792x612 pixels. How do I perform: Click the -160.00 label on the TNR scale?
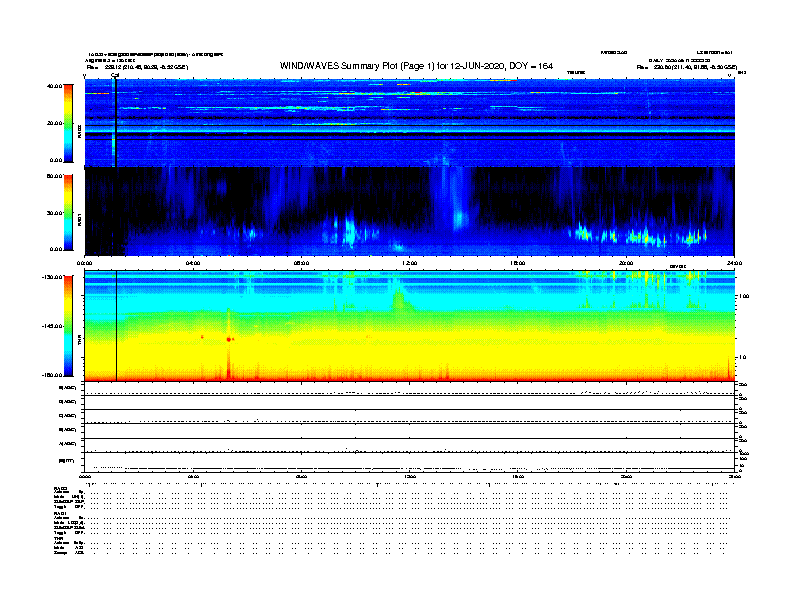[52, 375]
